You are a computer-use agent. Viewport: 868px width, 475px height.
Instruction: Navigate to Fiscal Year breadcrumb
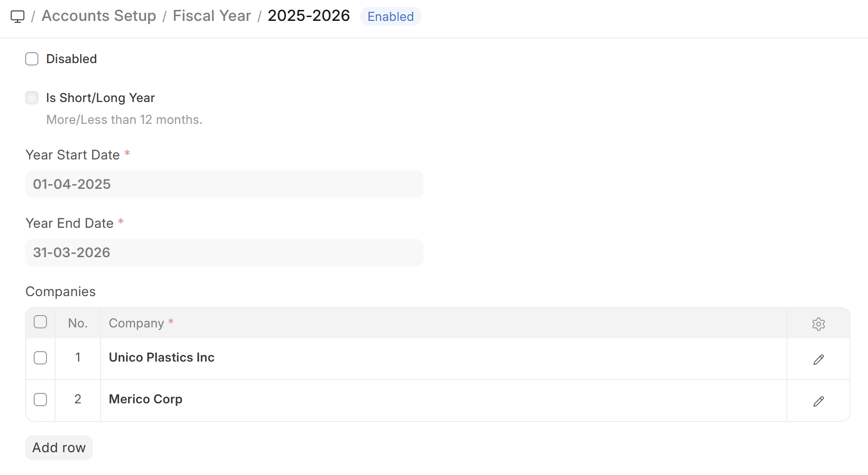[212, 16]
